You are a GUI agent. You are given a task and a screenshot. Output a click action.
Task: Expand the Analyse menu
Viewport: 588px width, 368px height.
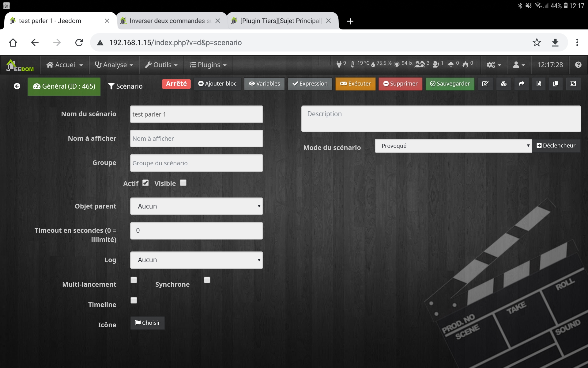click(x=114, y=65)
